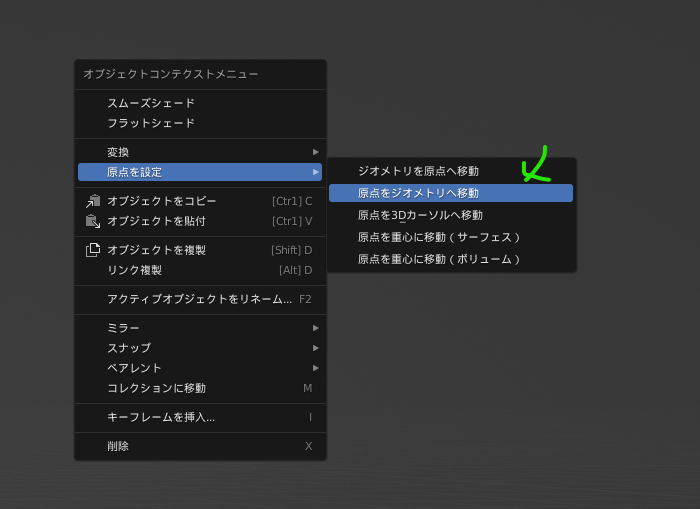Viewport: 700px width, 509px height.
Task: Choose オブジェクトを貼付 entry
Action: [x=200, y=221]
